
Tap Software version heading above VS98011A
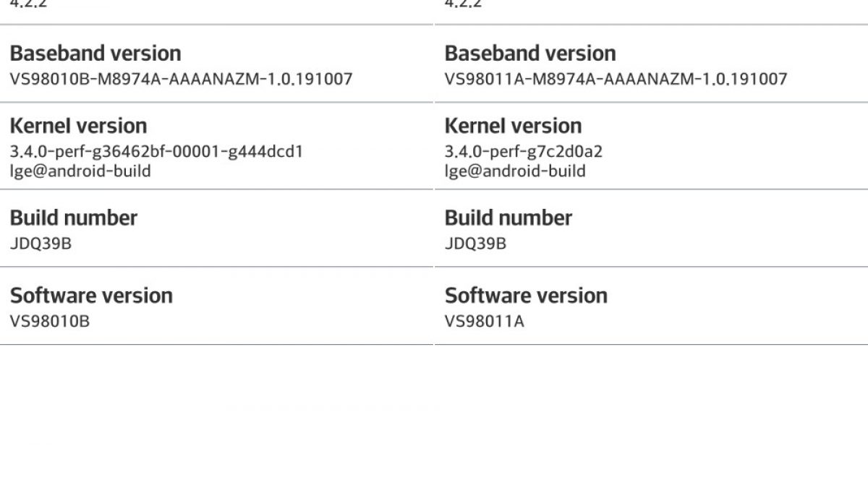coord(526,296)
